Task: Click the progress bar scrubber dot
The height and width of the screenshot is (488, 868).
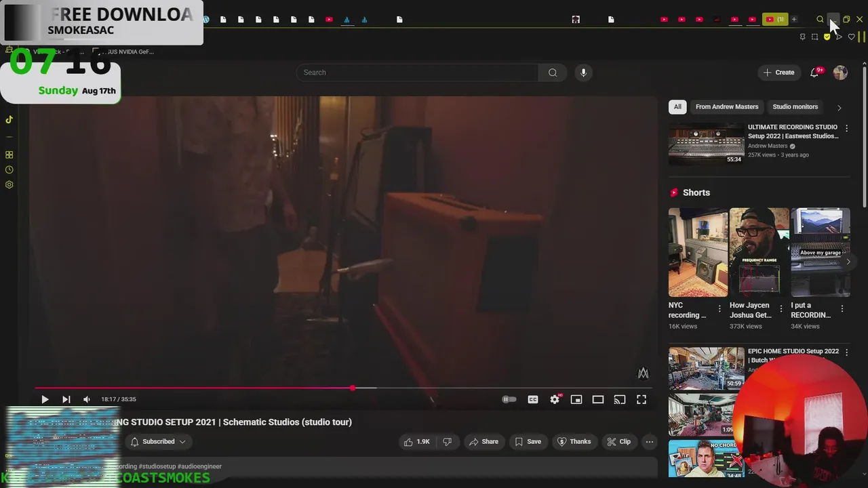Action: 353,388
